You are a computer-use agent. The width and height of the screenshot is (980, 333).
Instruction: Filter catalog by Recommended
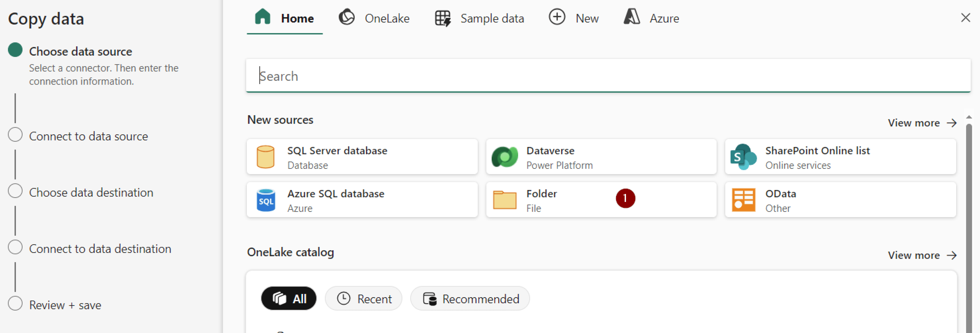pos(470,298)
